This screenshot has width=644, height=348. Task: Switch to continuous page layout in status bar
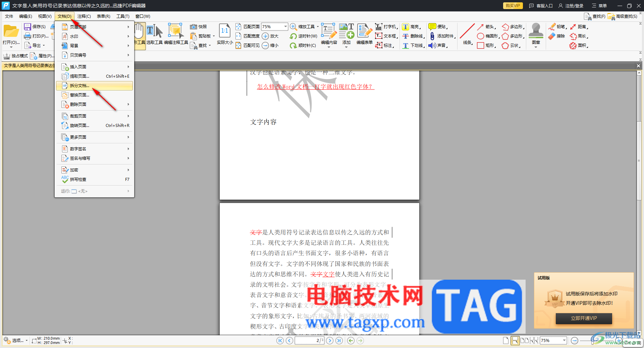click(x=515, y=341)
